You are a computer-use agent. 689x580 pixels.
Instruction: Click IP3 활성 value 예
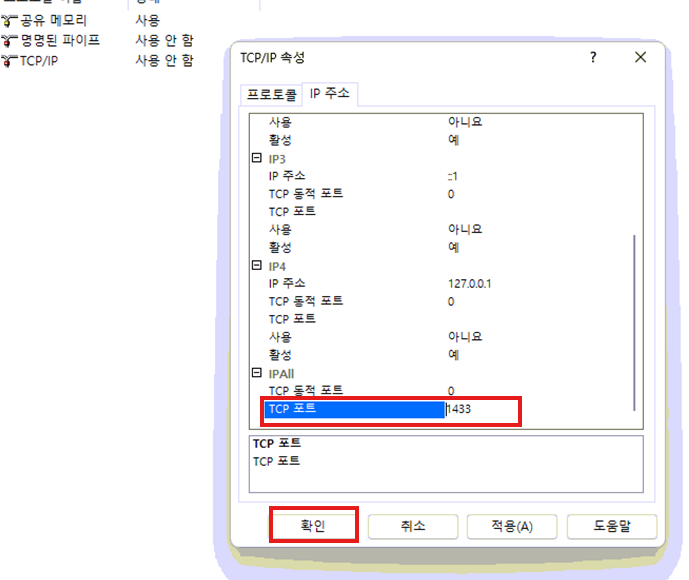453,247
